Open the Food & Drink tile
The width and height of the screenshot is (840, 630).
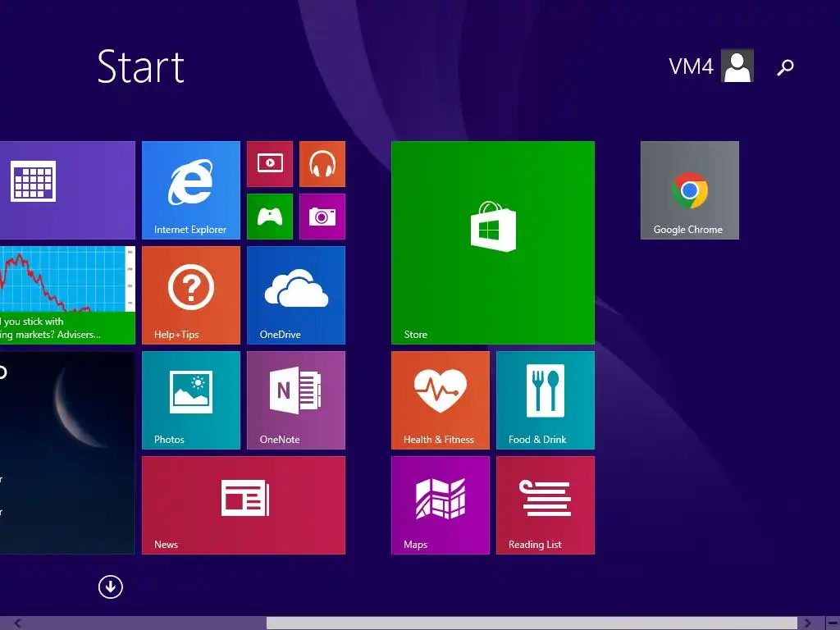(x=546, y=400)
